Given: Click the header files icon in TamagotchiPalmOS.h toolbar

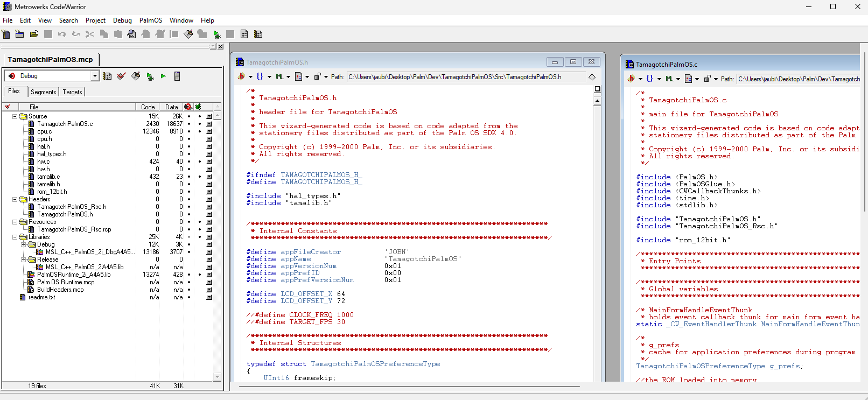Looking at the screenshot, I should pyautogui.click(x=241, y=76).
